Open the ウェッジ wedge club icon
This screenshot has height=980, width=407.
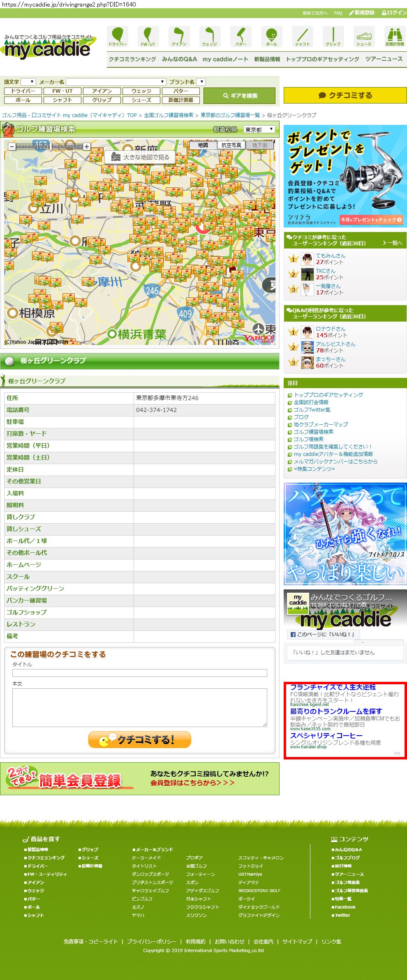click(x=210, y=37)
